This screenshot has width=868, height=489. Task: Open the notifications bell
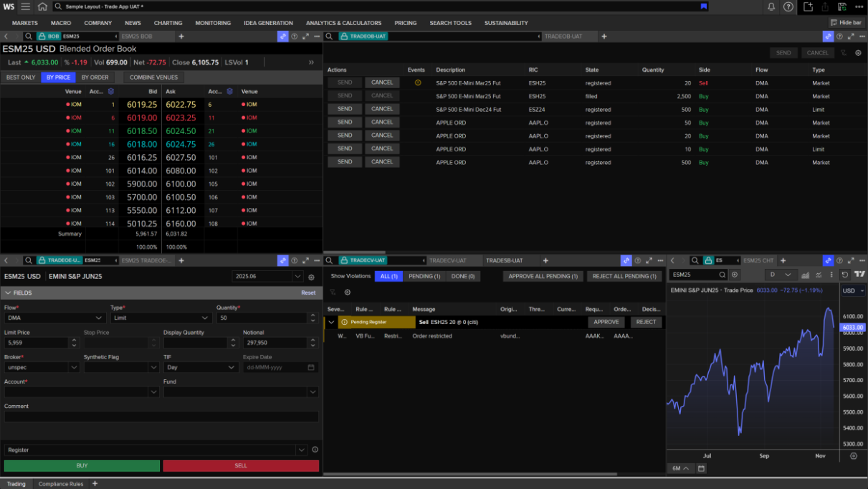click(x=771, y=6)
